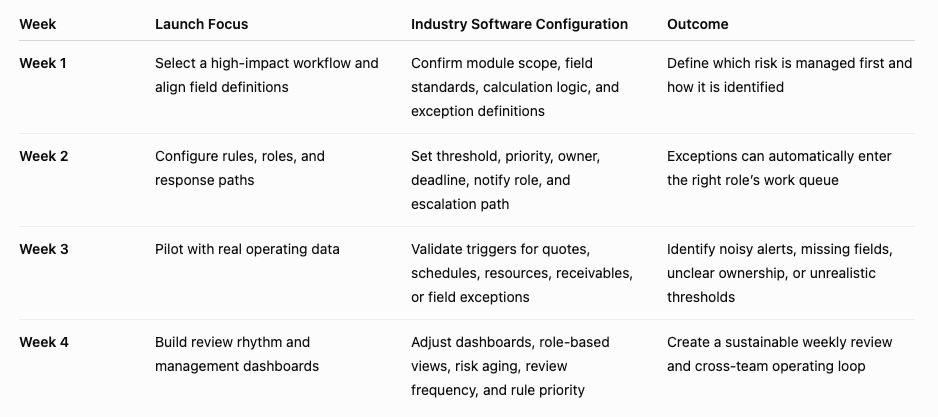Viewport: 938px width, 417px height.
Task: Click 'Define which risk is managed first' cell
Action: point(790,75)
